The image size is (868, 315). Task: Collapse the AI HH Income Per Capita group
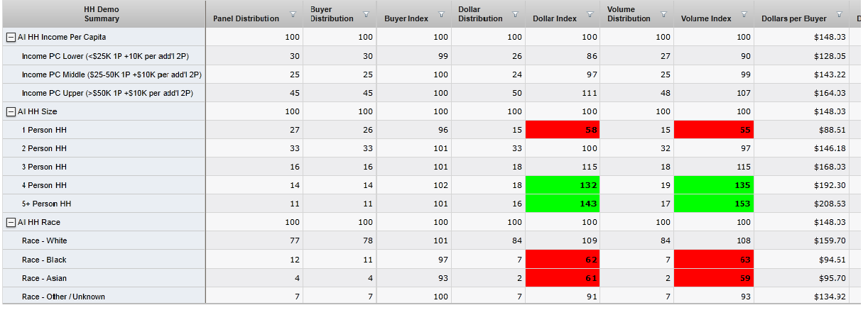click(x=11, y=37)
